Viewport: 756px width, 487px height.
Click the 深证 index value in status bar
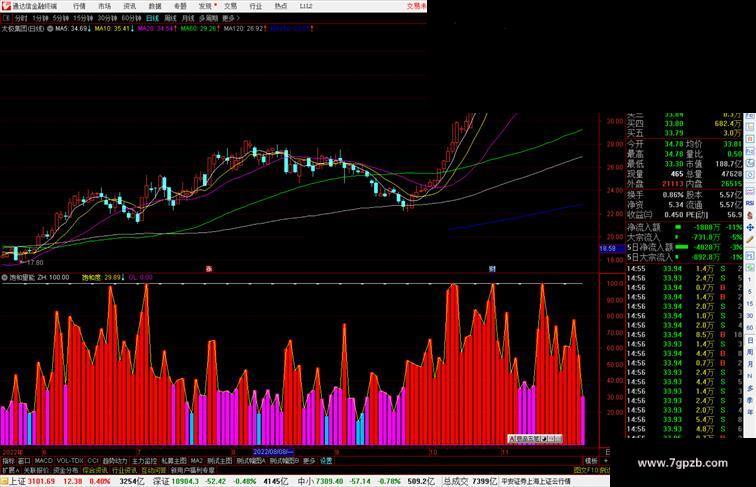click(x=186, y=481)
